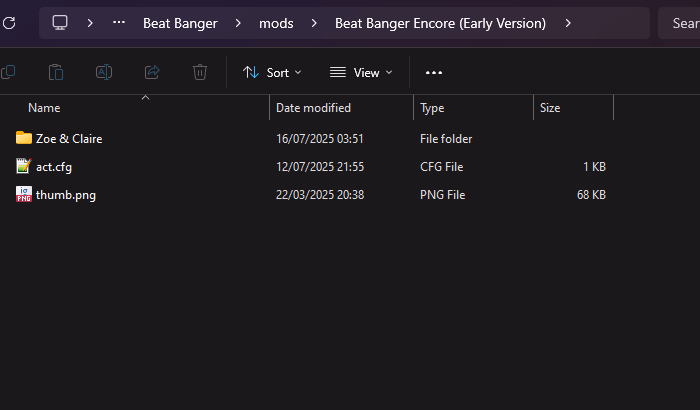Sort files by the Type column header
700x410 pixels.
(x=432, y=107)
